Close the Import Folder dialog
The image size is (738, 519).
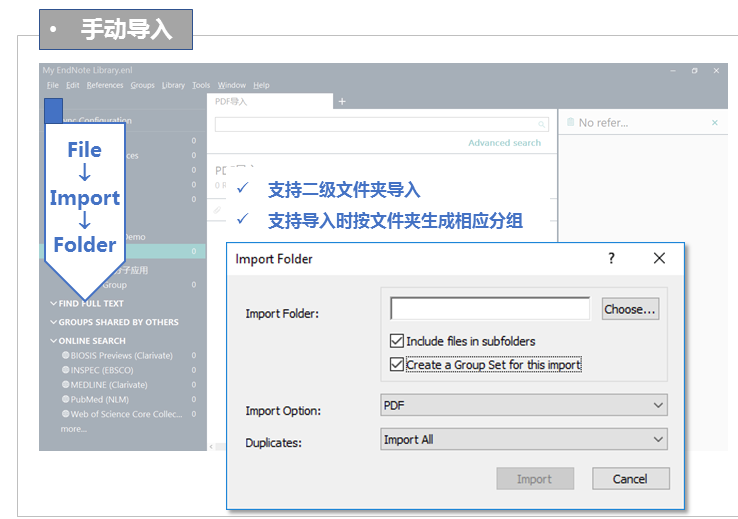pyautogui.click(x=659, y=258)
